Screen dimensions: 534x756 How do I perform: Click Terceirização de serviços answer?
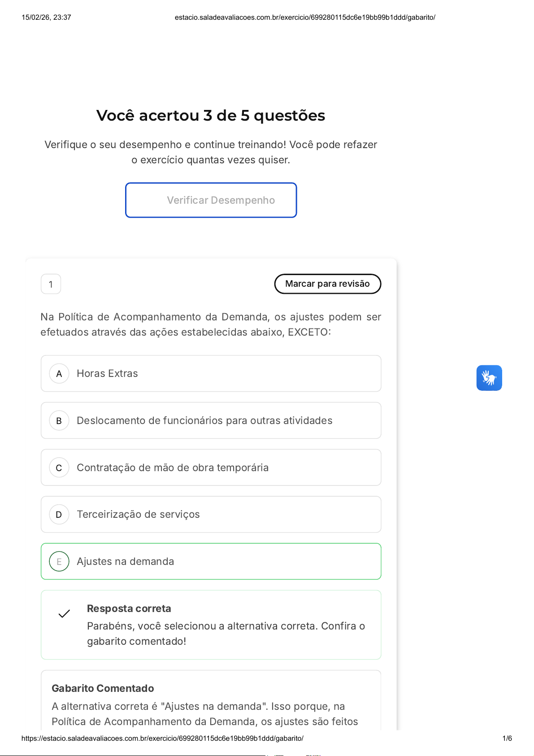[138, 515]
